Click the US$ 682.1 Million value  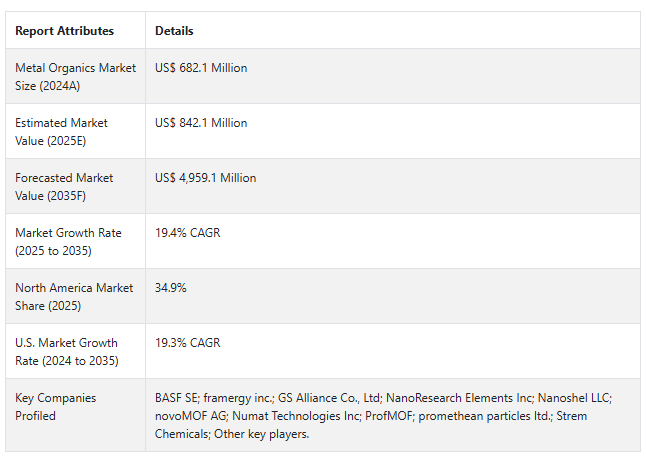pyautogui.click(x=201, y=68)
